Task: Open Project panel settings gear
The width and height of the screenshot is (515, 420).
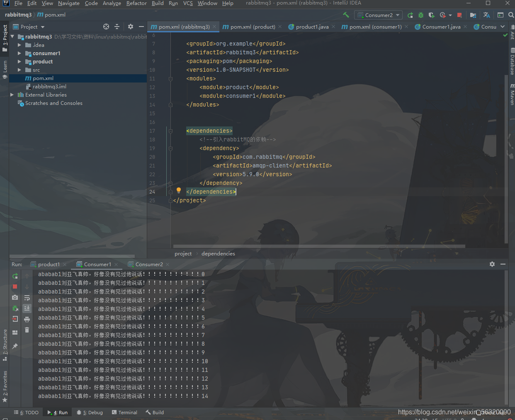Action: (131, 27)
